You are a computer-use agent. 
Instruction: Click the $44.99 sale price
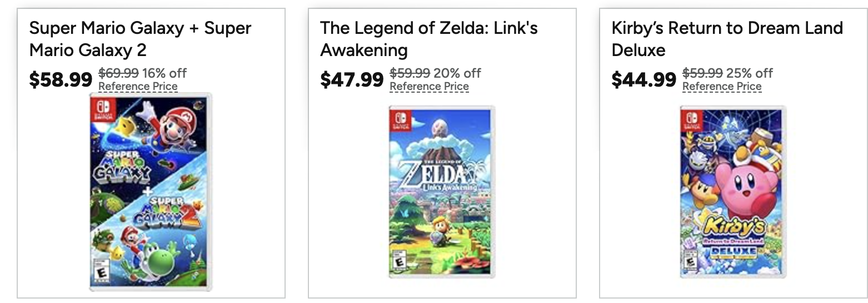coord(643,80)
